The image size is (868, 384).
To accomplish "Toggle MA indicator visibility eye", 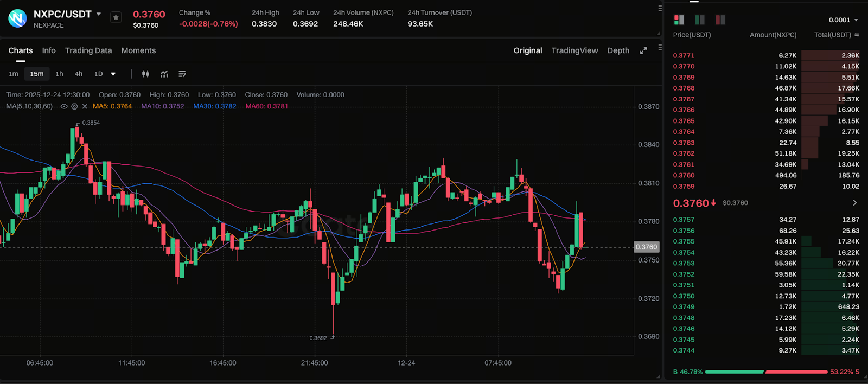I will (x=64, y=106).
